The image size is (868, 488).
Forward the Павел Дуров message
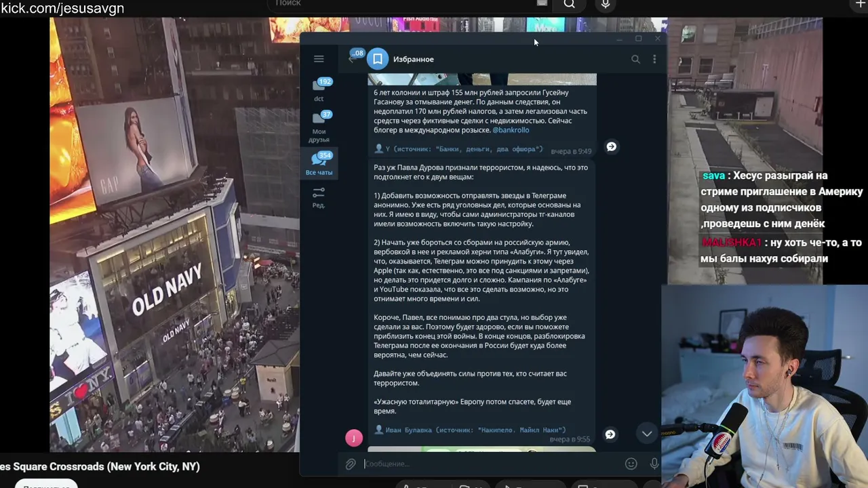tap(610, 434)
